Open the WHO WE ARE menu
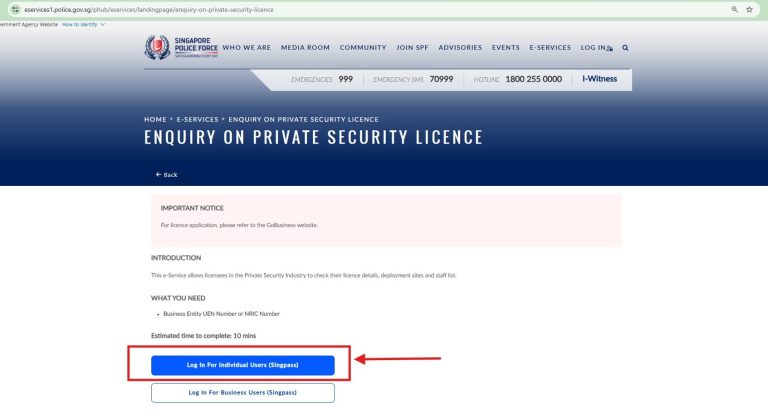Image resolution: width=768 pixels, height=418 pixels. pos(246,48)
